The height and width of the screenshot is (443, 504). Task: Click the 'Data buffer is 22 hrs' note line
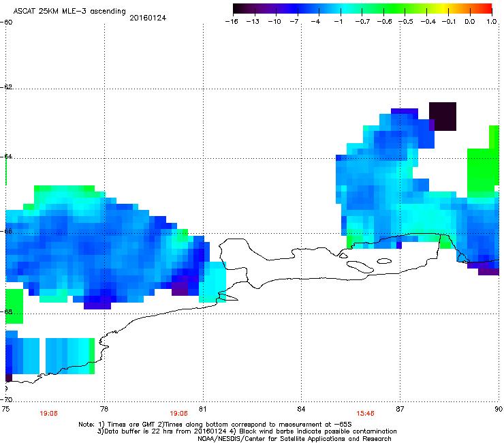[247, 431]
